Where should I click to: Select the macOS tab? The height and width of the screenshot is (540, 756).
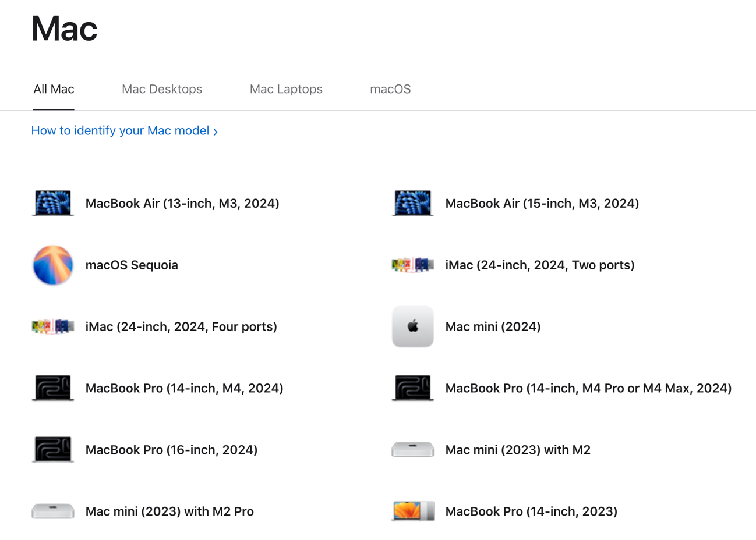click(390, 89)
